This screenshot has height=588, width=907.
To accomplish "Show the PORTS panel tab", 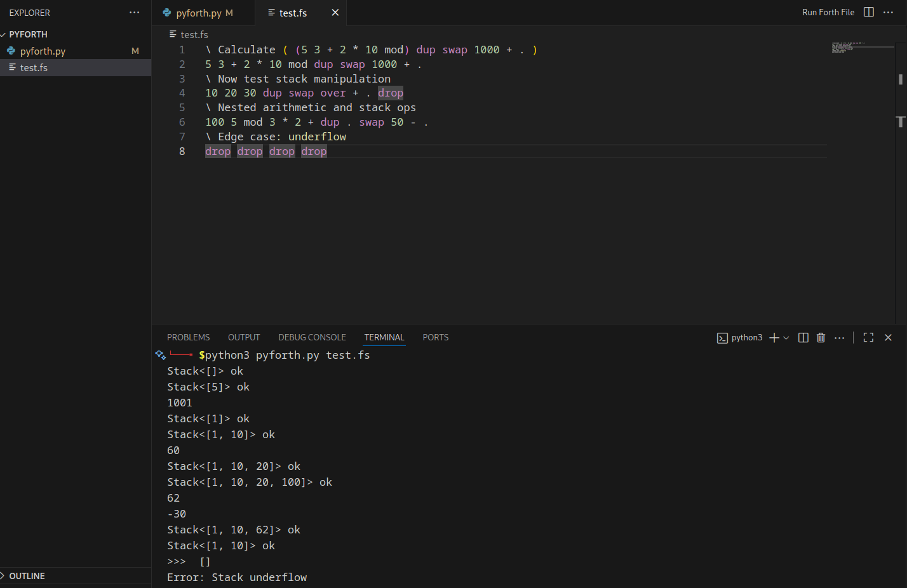I will pos(436,337).
